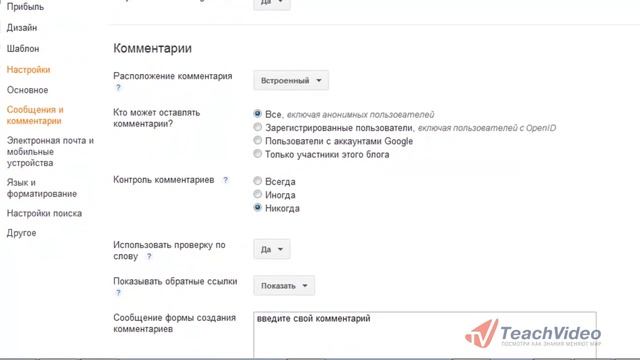Select radio 'Зарегистрированные пользователи'
This screenshot has width=640, height=360.
click(x=258, y=127)
